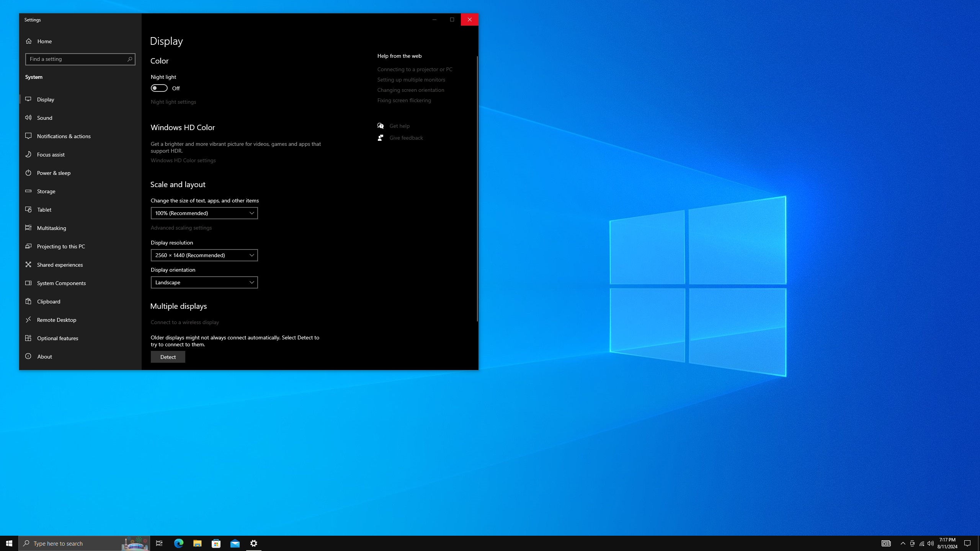Image resolution: width=980 pixels, height=551 pixels.
Task: Open the About settings page
Action: pyautogui.click(x=44, y=356)
